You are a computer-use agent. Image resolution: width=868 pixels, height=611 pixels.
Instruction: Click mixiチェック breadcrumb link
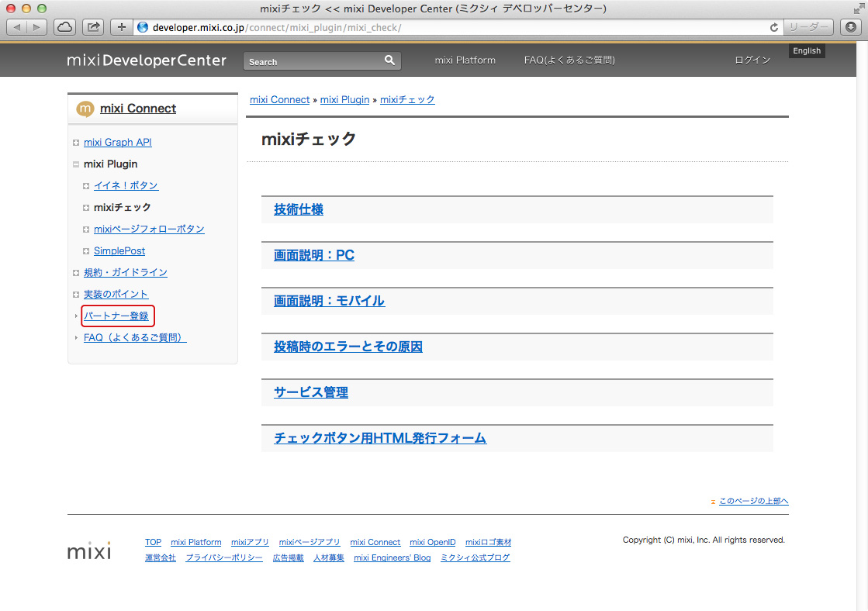coord(407,99)
